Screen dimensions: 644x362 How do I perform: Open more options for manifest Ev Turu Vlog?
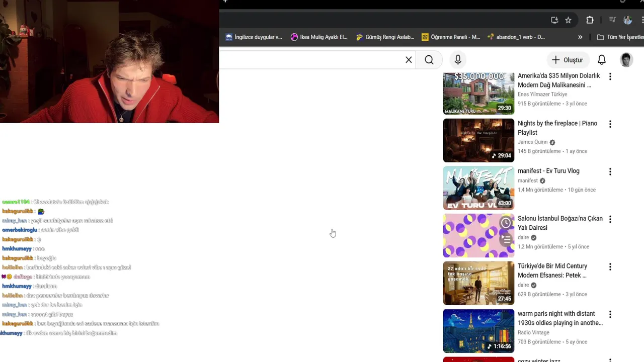610,172
